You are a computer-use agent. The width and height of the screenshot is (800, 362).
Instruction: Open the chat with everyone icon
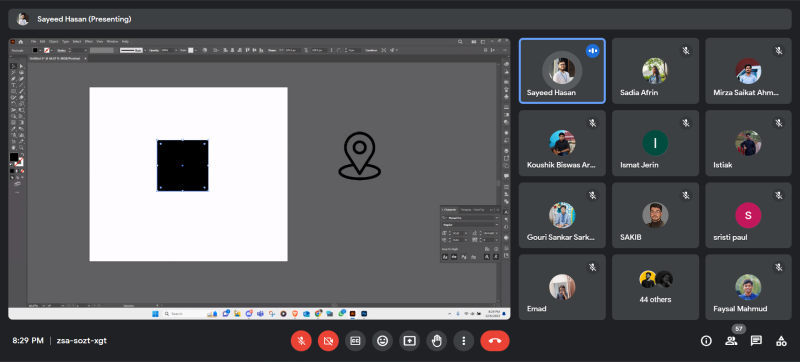coord(756,341)
